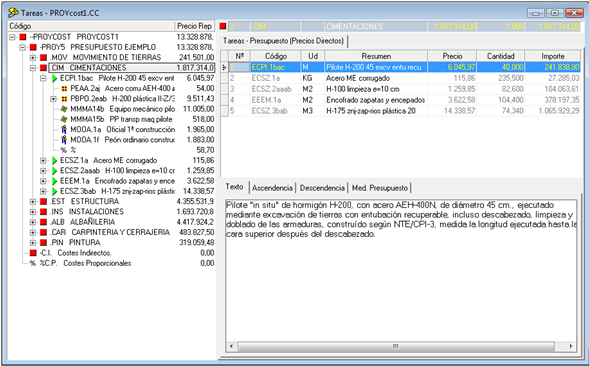Click the Precio Rep column header

click(195, 26)
